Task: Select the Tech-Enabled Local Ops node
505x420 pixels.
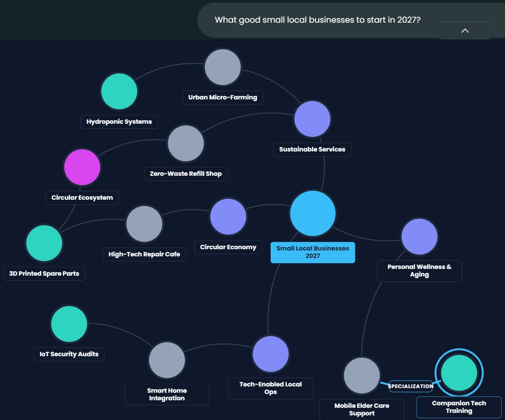Action: pos(271,354)
